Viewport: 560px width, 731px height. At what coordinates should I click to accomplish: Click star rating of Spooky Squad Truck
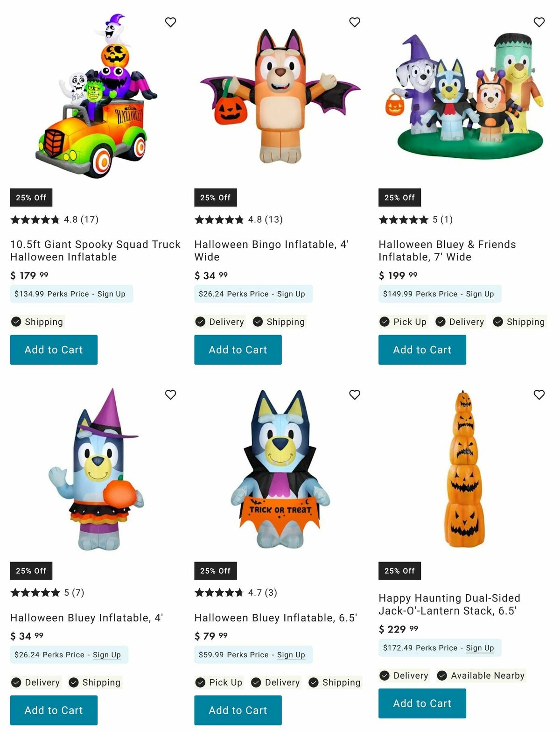coord(35,219)
